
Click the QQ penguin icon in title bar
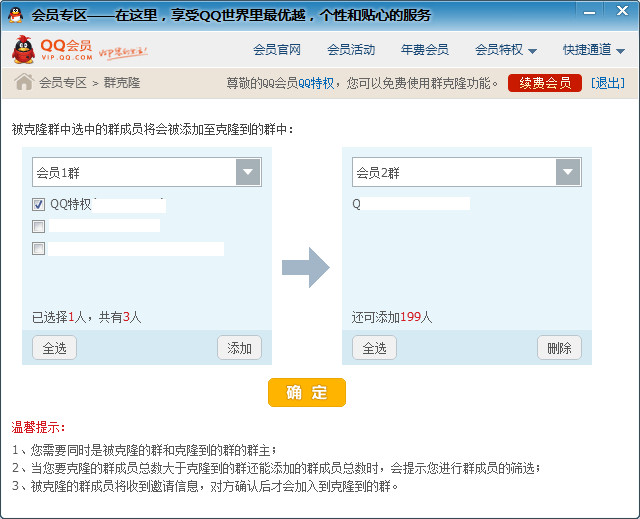[16, 15]
